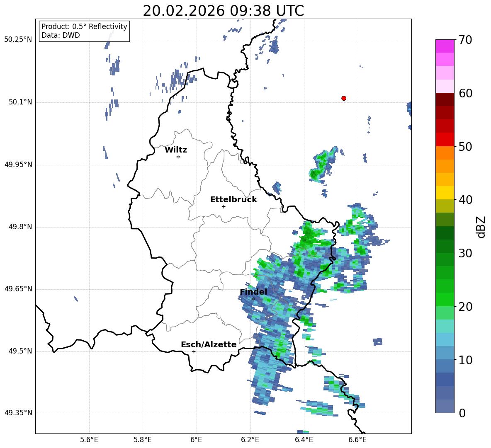
Task: Click the Wiltz city label
Action: pos(176,150)
